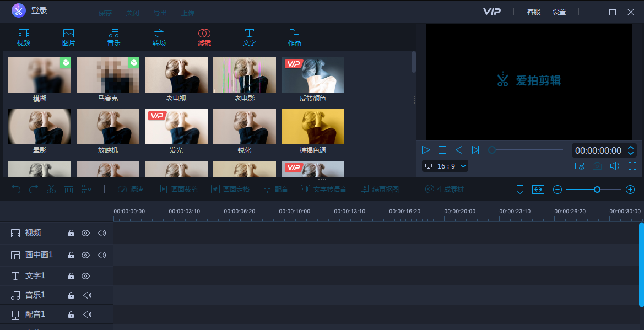The width and height of the screenshot is (644, 330).
Task: Open the 16:9 aspect ratio dropdown
Action: click(x=447, y=165)
